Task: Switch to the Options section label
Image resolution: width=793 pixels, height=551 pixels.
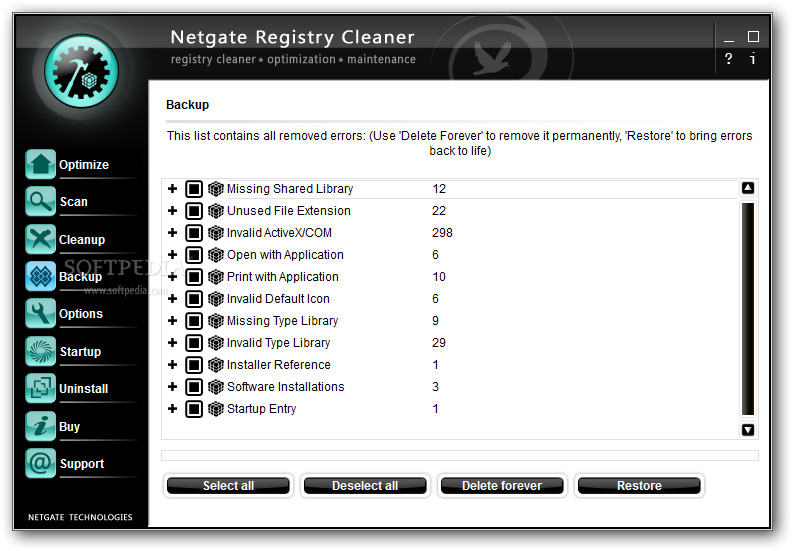Action: coord(81,314)
